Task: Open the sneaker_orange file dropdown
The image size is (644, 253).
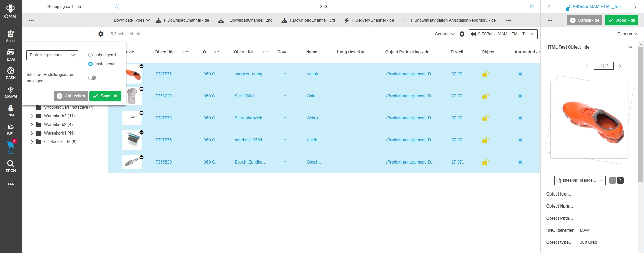Action: [x=580, y=180]
